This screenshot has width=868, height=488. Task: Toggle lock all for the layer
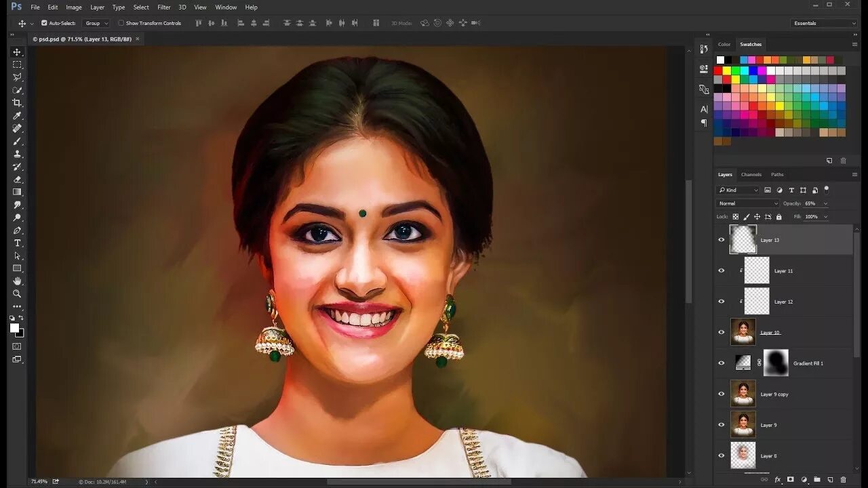pyautogui.click(x=778, y=217)
